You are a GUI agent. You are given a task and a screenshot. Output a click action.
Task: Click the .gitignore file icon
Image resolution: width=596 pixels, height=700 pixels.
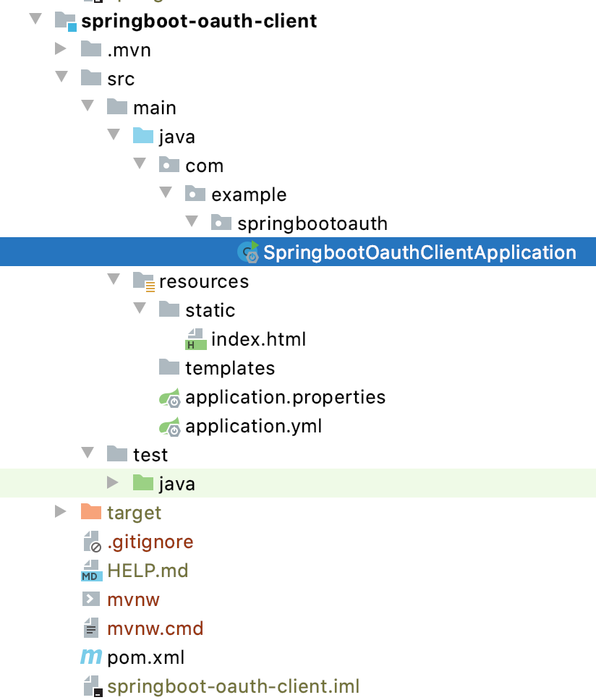click(x=91, y=542)
